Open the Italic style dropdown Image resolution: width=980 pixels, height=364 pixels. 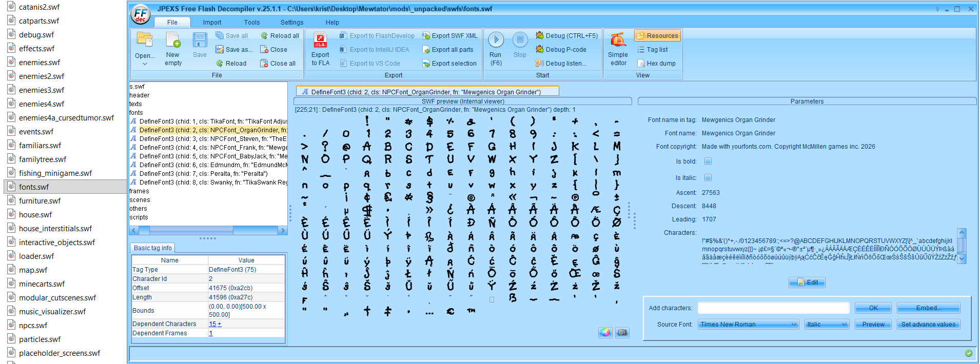(x=827, y=325)
